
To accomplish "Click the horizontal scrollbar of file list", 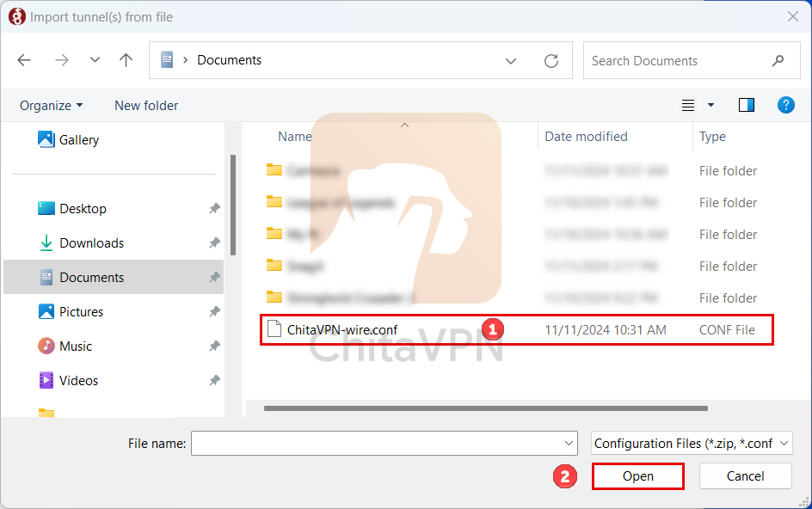I will (x=486, y=408).
